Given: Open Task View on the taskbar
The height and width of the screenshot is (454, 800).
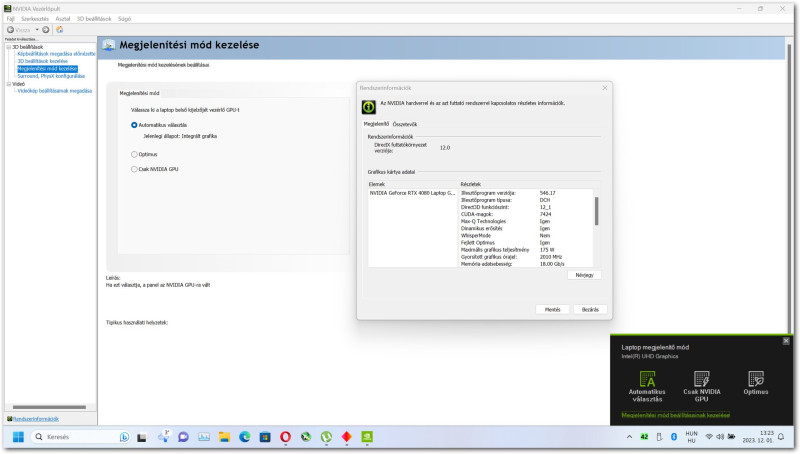Looking at the screenshot, I should [x=142, y=437].
